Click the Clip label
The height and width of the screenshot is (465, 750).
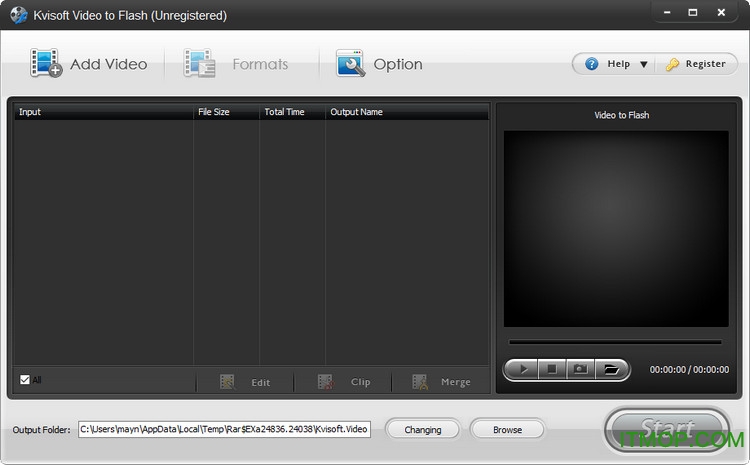361,382
